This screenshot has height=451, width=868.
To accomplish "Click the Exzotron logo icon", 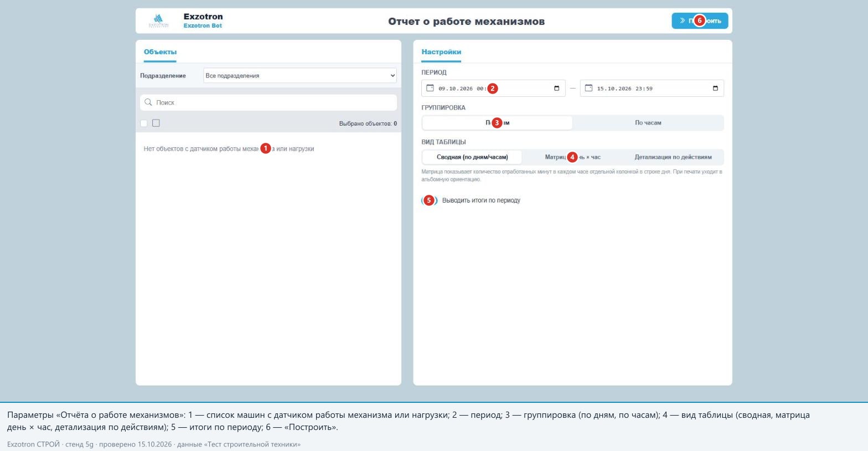I will (x=158, y=21).
